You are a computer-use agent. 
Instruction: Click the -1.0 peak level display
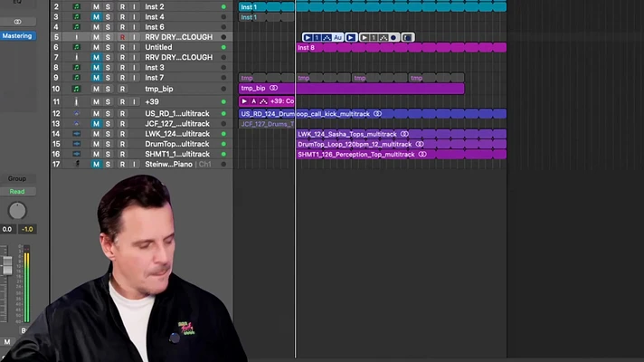[x=27, y=229]
